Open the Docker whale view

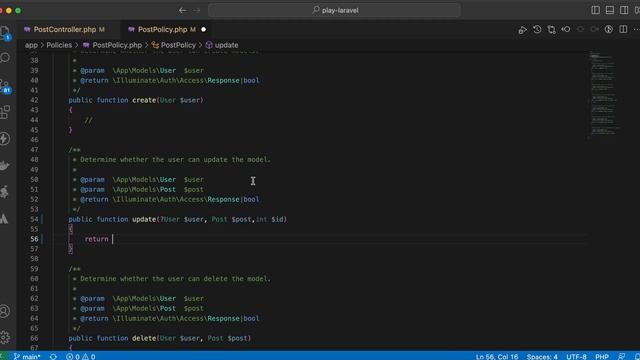click(x=5, y=165)
